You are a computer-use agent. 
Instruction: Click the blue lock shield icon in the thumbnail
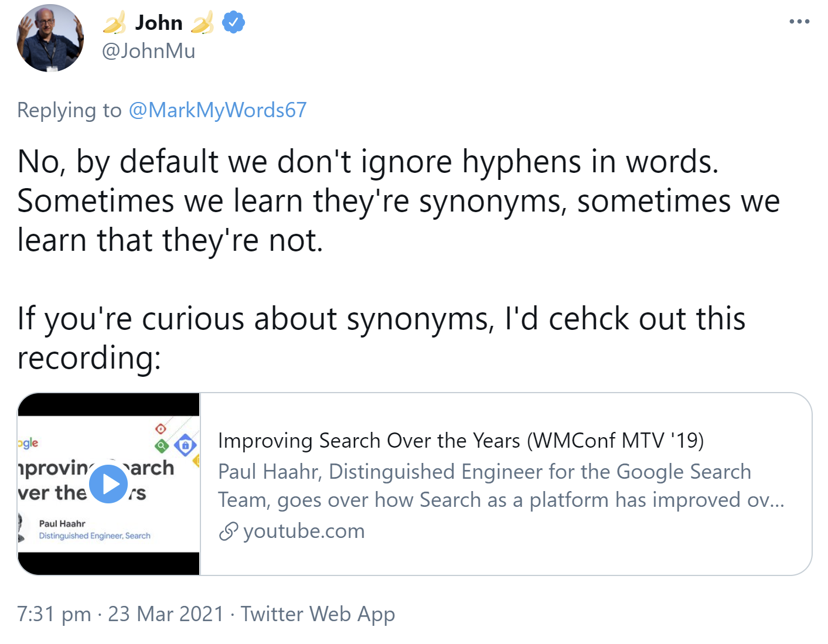pyautogui.click(x=184, y=445)
